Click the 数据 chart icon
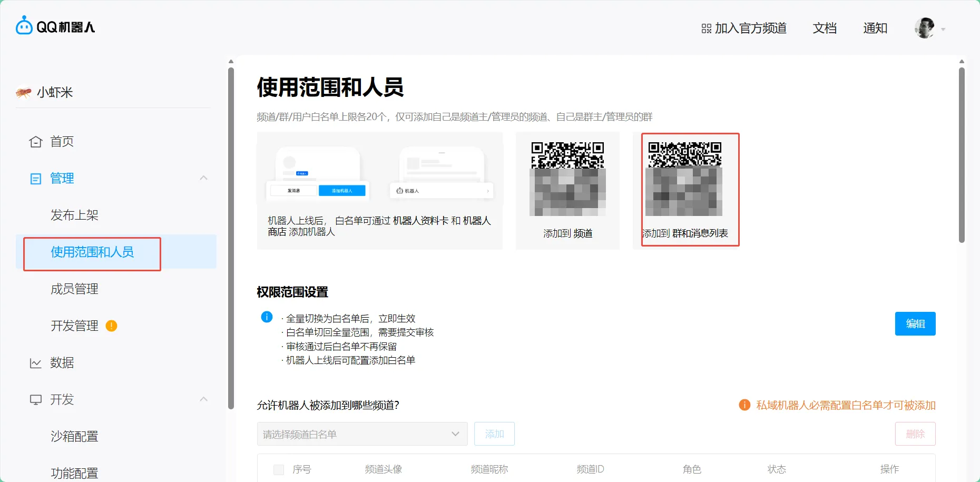Screen dimensions: 980x482 point(35,363)
